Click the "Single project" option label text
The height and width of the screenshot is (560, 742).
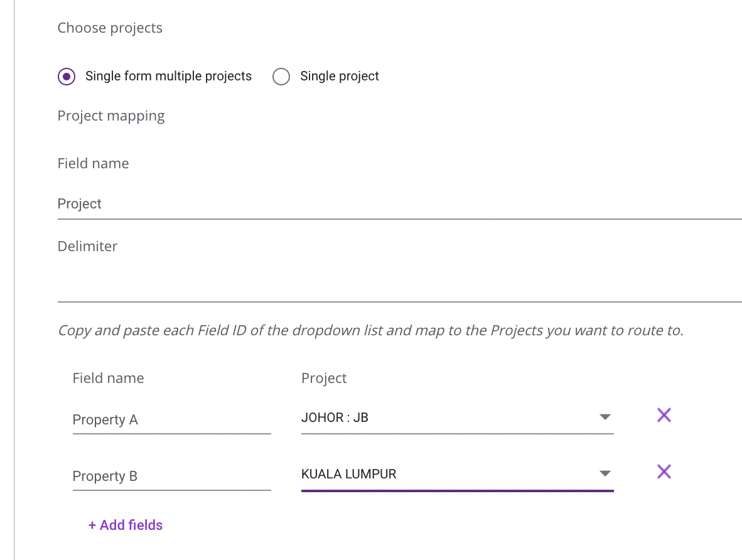tap(340, 77)
